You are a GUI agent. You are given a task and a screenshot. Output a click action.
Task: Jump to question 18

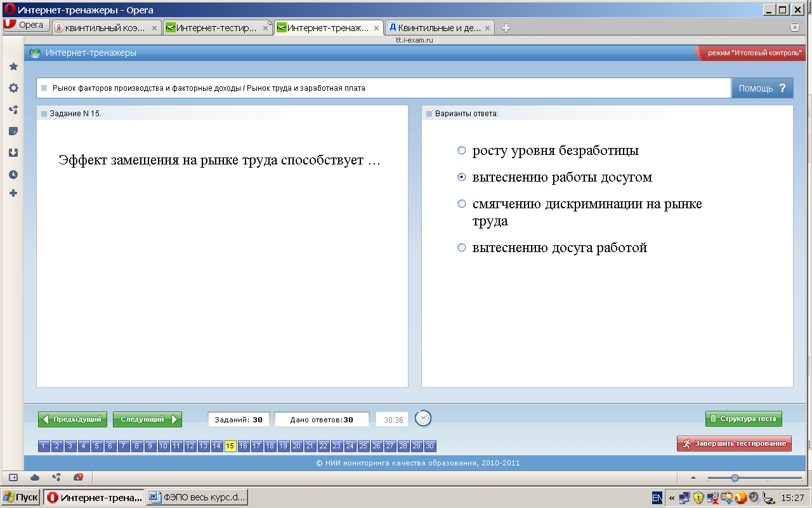pos(270,446)
